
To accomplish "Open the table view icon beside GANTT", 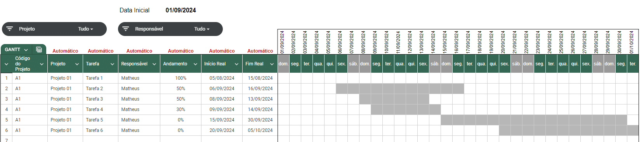I will coord(39,50).
